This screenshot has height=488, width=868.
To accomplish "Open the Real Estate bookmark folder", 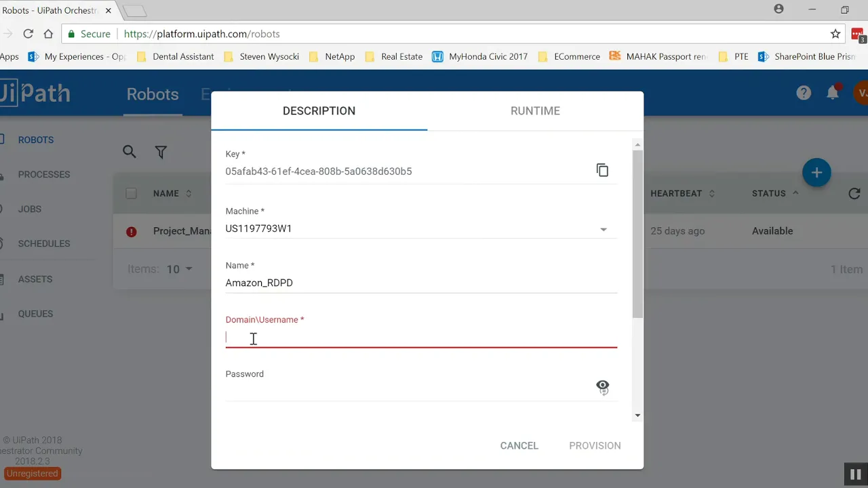I will point(394,56).
